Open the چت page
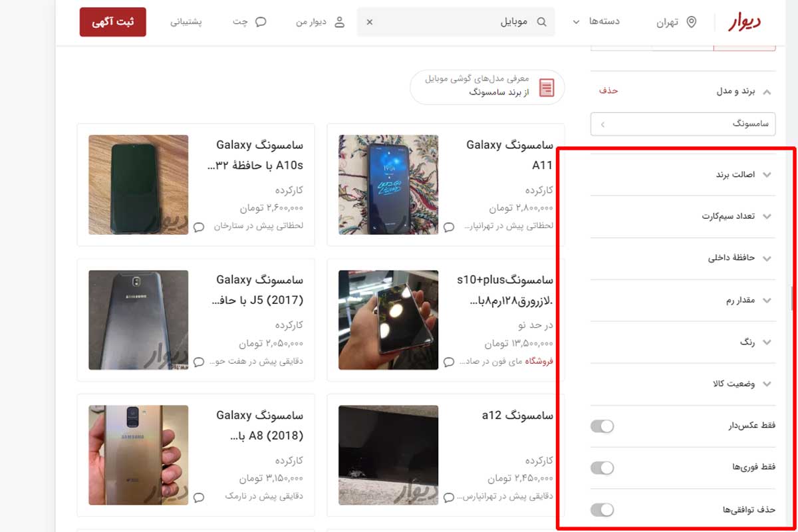Viewport: 798px width, 532px height. tap(249, 22)
